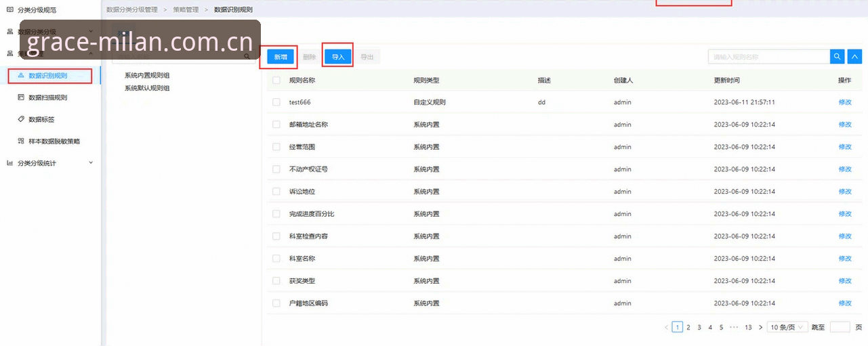Open 数据识别规则 in the sidebar
Viewport: 868px width, 346px height.
[49, 75]
